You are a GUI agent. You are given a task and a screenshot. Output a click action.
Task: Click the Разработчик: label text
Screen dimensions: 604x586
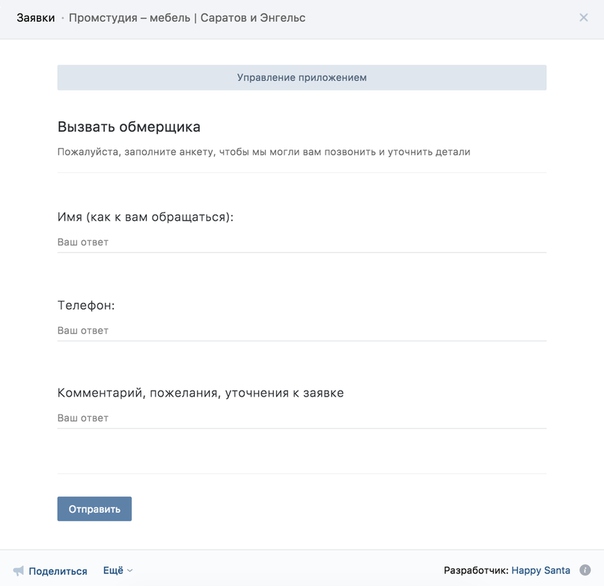coord(476,570)
